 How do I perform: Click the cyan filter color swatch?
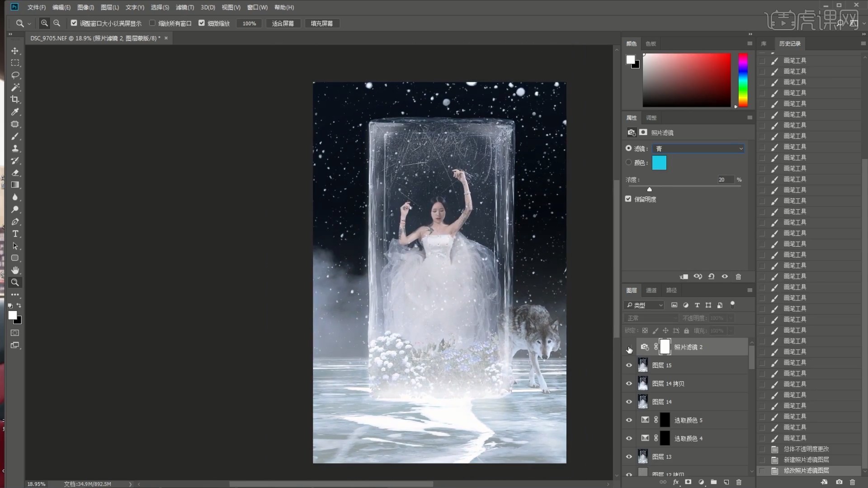pyautogui.click(x=659, y=163)
